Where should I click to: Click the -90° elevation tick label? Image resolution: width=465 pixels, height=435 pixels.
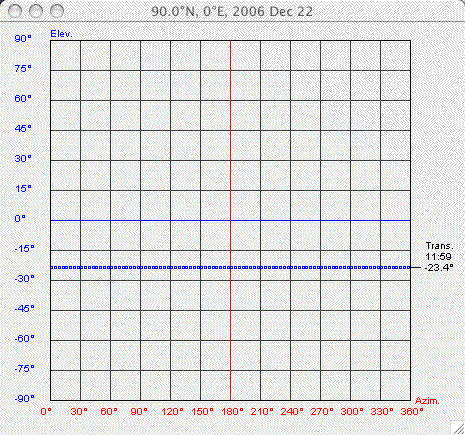pos(25,398)
